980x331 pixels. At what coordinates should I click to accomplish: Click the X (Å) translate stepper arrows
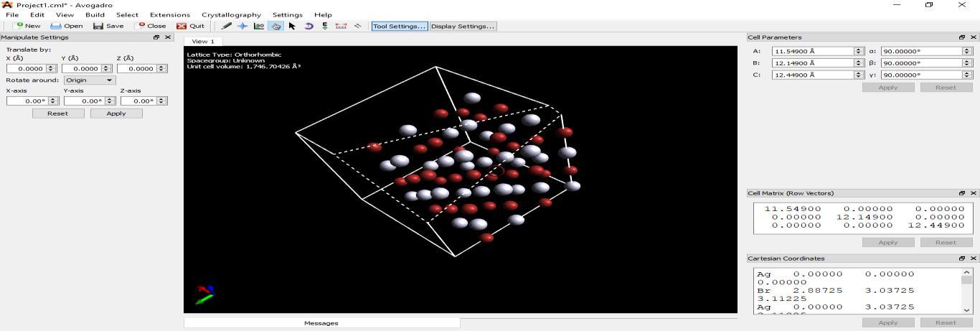(x=51, y=68)
